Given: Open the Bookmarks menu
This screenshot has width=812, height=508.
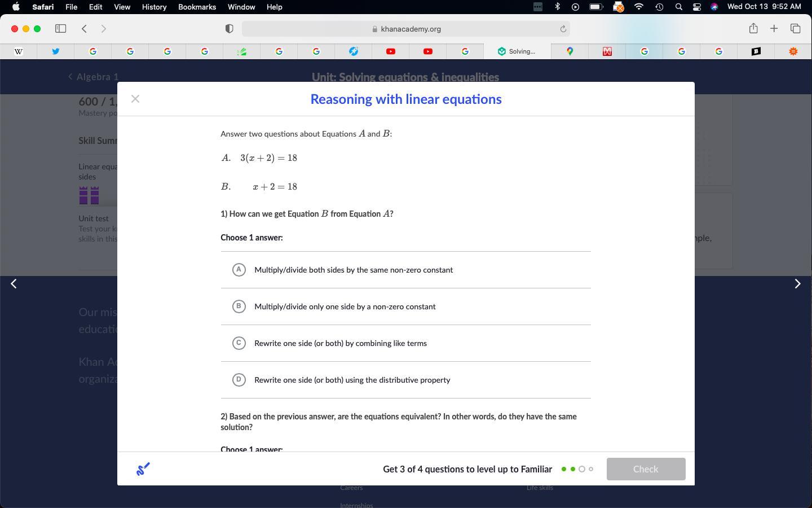Looking at the screenshot, I should coord(197,7).
